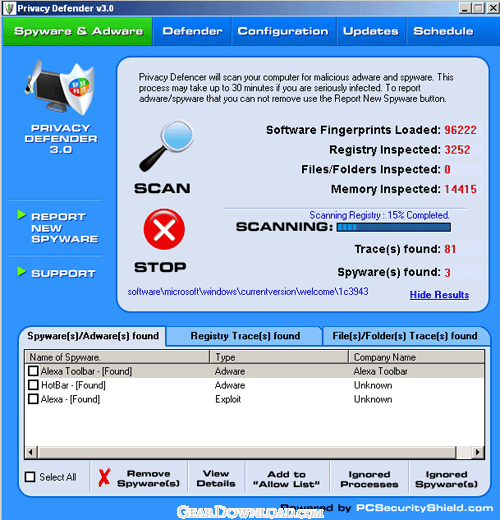Image resolution: width=500 pixels, height=520 pixels.
Task: Click the Trace(s) found value 81
Action: (450, 249)
